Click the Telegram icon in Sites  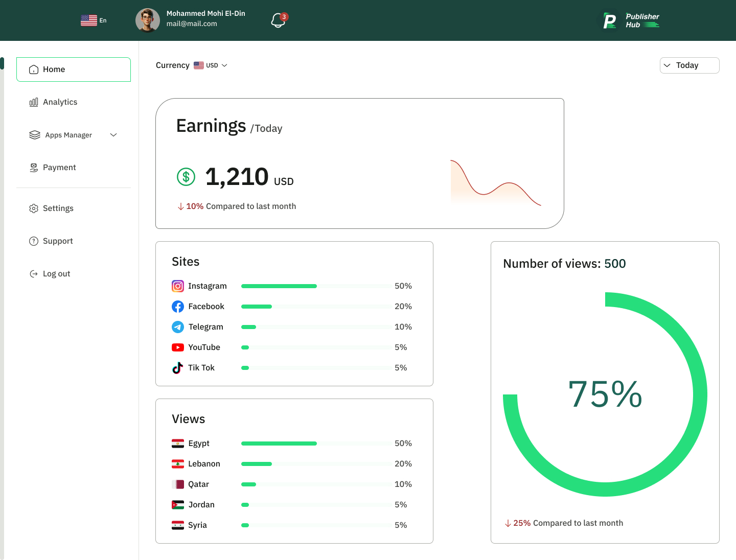pos(178,327)
